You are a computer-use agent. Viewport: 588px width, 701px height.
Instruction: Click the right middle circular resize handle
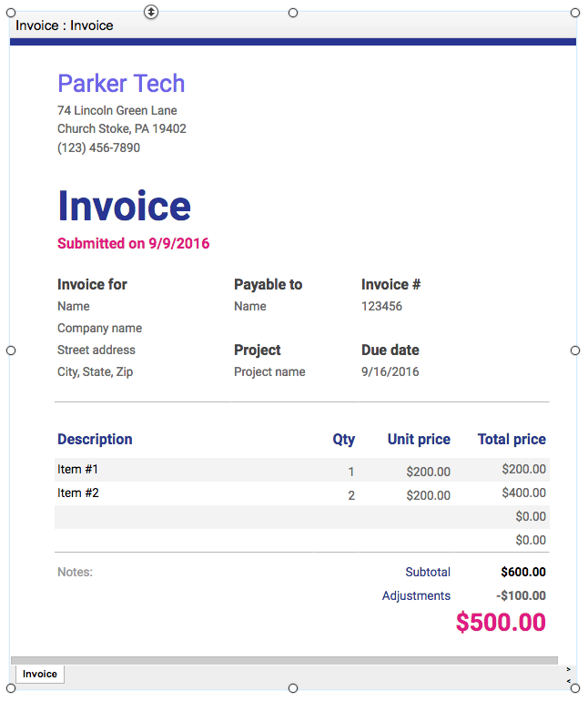point(575,350)
